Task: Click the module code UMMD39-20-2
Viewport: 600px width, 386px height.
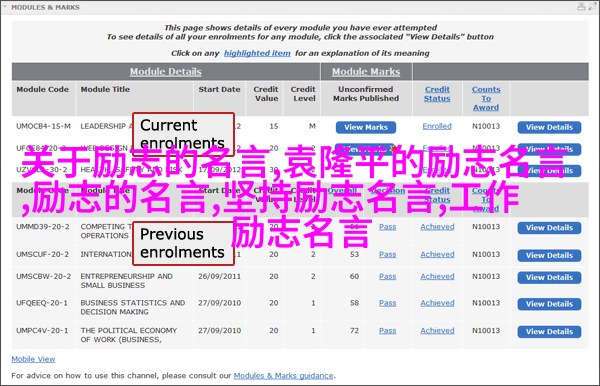Action: (x=43, y=227)
